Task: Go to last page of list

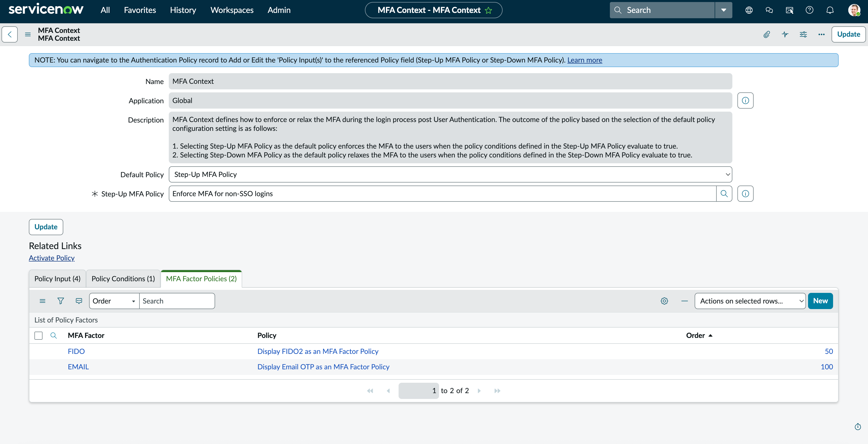Action: pyautogui.click(x=497, y=391)
